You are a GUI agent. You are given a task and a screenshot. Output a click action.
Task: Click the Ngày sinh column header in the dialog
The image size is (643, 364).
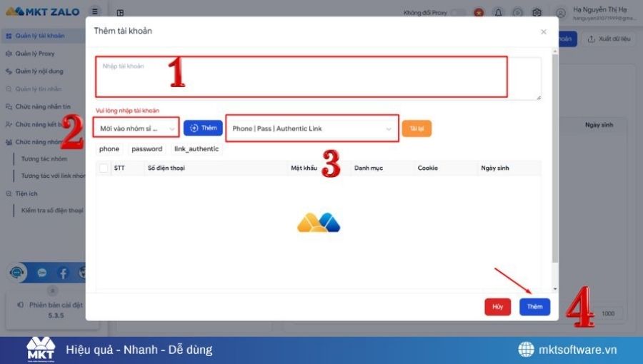click(x=495, y=168)
